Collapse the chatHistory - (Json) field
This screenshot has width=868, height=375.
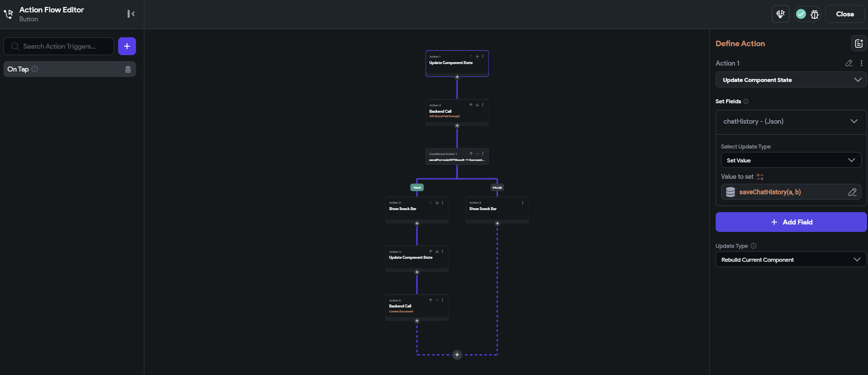[x=854, y=121]
